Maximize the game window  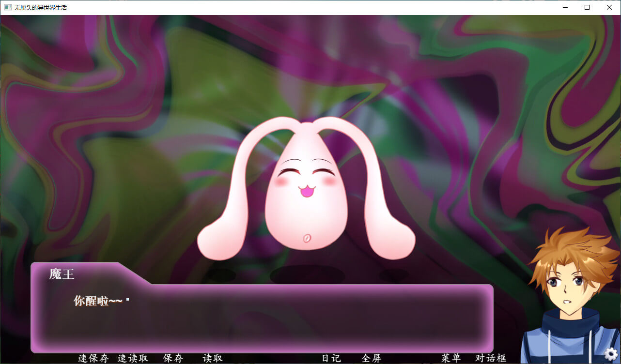[x=587, y=7]
